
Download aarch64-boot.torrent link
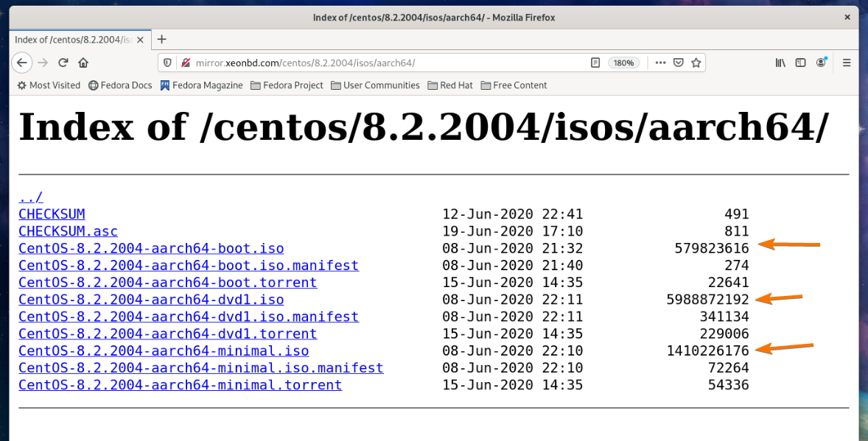[168, 283]
